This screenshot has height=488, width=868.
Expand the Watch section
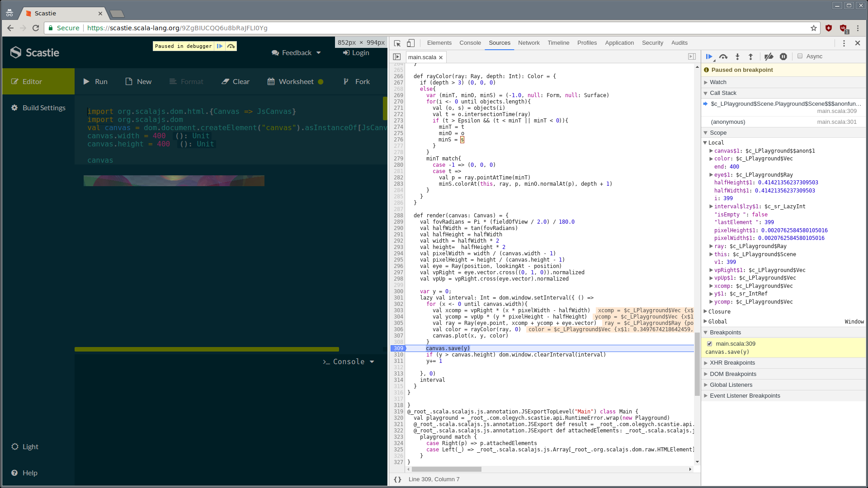coord(718,82)
